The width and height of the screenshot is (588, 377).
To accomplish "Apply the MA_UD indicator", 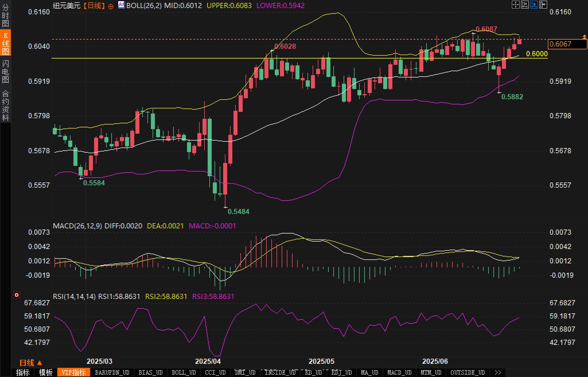I will click(370, 372).
